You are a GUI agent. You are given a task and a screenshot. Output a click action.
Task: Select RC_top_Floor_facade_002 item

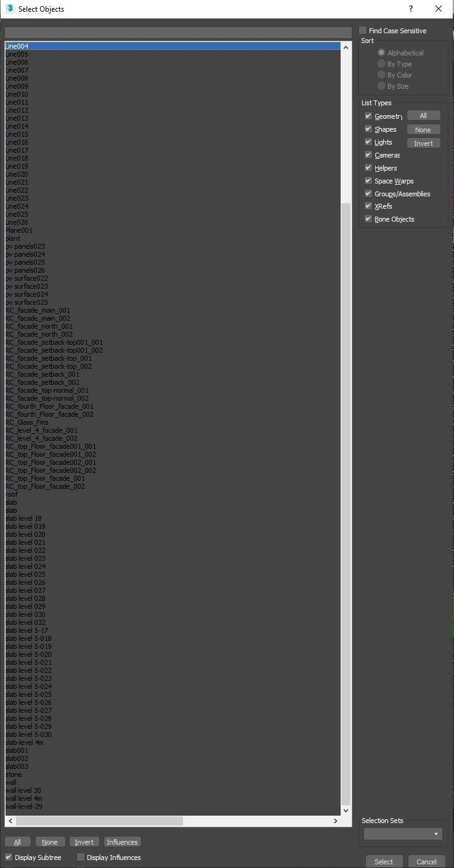point(172,486)
